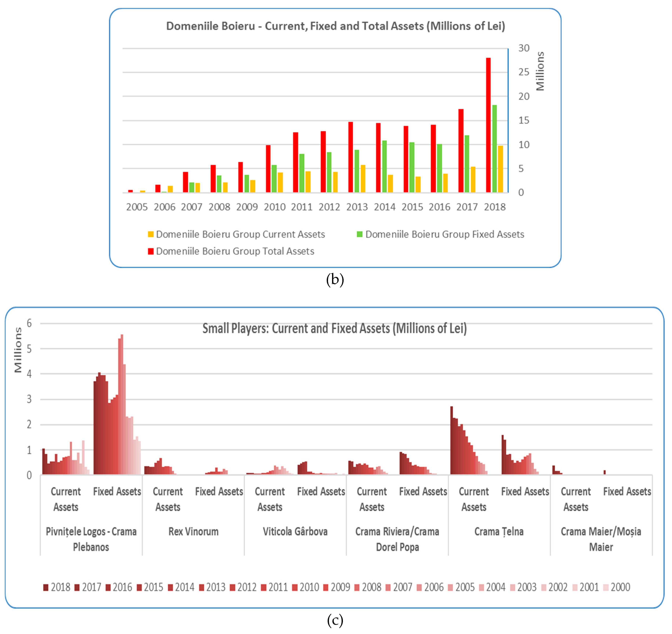Click the title 'Small Players: Current and Fixed Assets'

(x=335, y=329)
